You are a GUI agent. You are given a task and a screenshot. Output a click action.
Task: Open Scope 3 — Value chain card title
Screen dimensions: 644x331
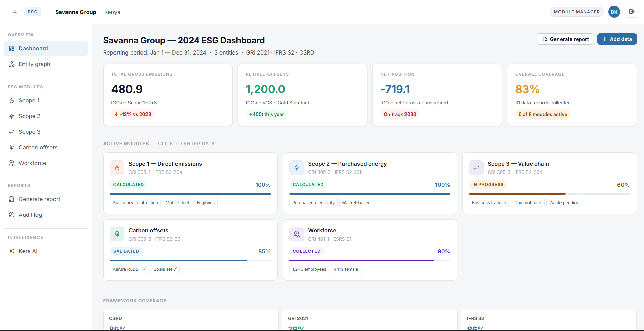click(518, 164)
